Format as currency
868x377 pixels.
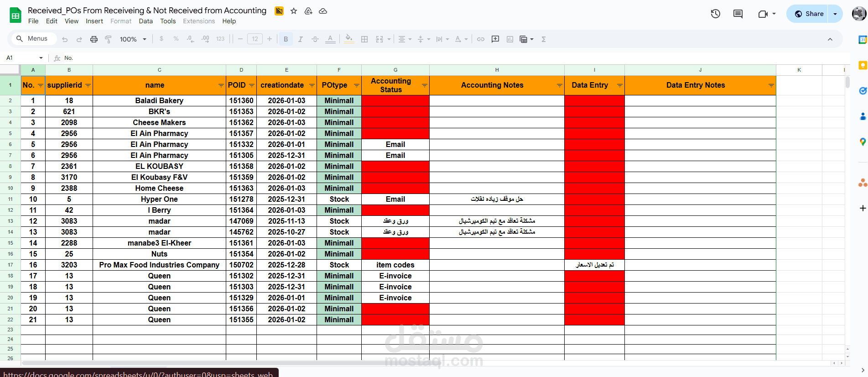click(161, 39)
